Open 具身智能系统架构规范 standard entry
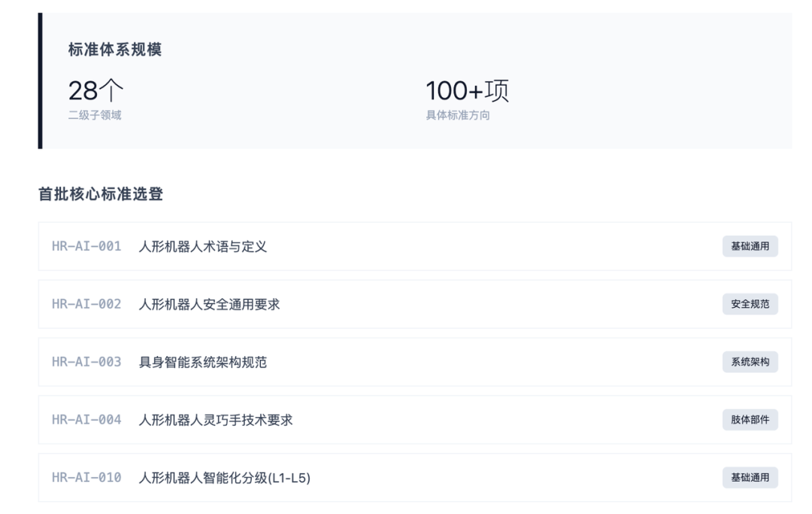The width and height of the screenshot is (812, 514). pyautogui.click(x=203, y=363)
